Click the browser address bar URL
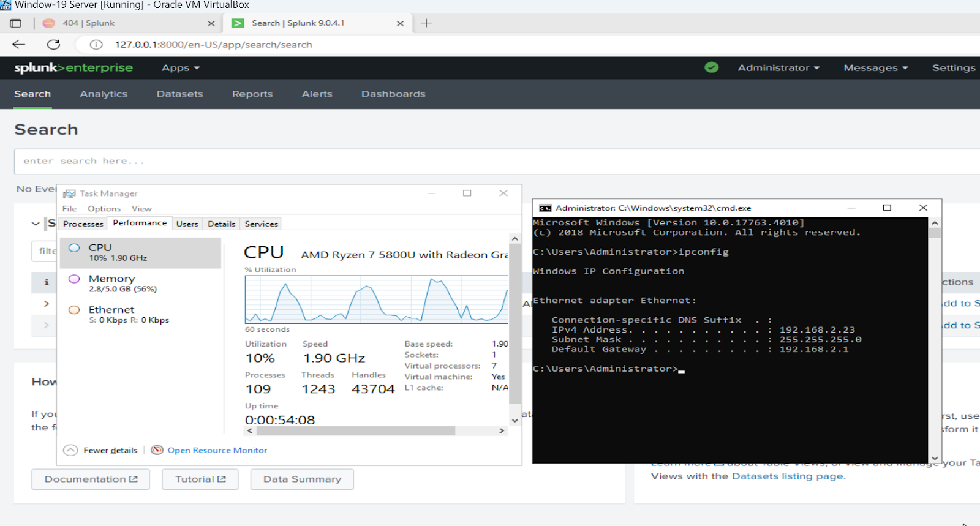 point(213,45)
